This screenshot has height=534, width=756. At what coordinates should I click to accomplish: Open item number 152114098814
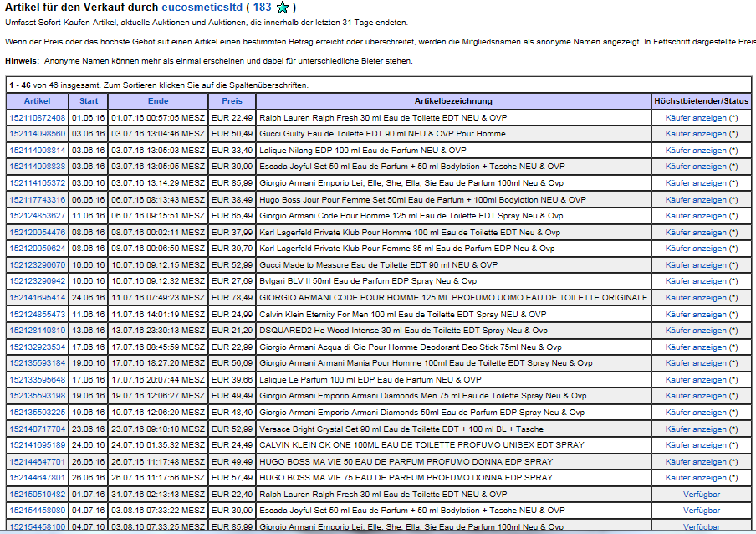coord(38,151)
